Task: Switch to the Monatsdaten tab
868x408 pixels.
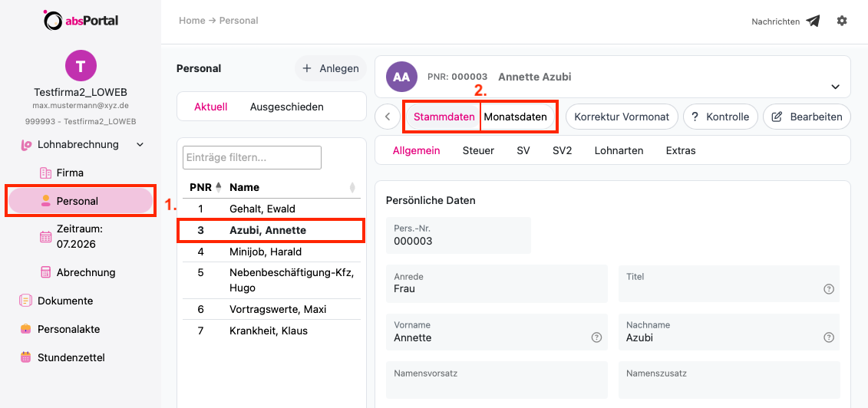Action: (x=516, y=117)
